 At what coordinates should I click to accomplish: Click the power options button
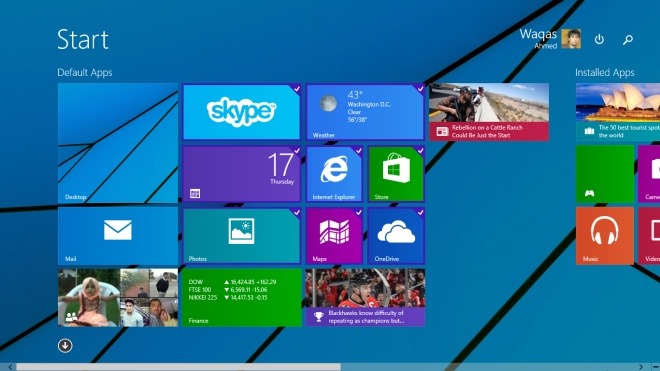tap(599, 40)
